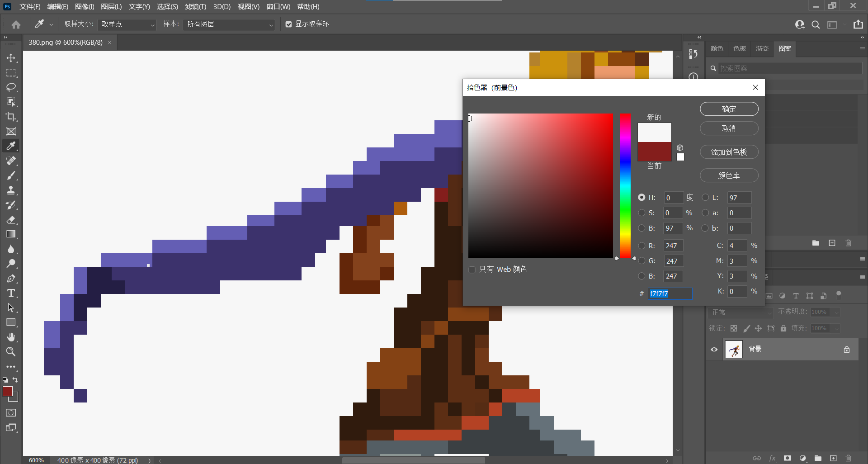Select the Lasso tool
868x464 pixels.
click(11, 87)
